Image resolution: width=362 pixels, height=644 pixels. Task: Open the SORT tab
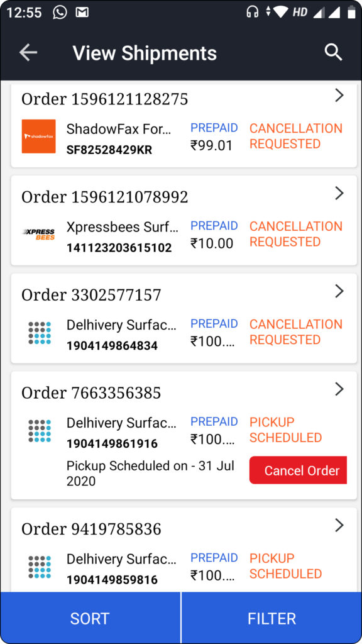click(x=90, y=618)
